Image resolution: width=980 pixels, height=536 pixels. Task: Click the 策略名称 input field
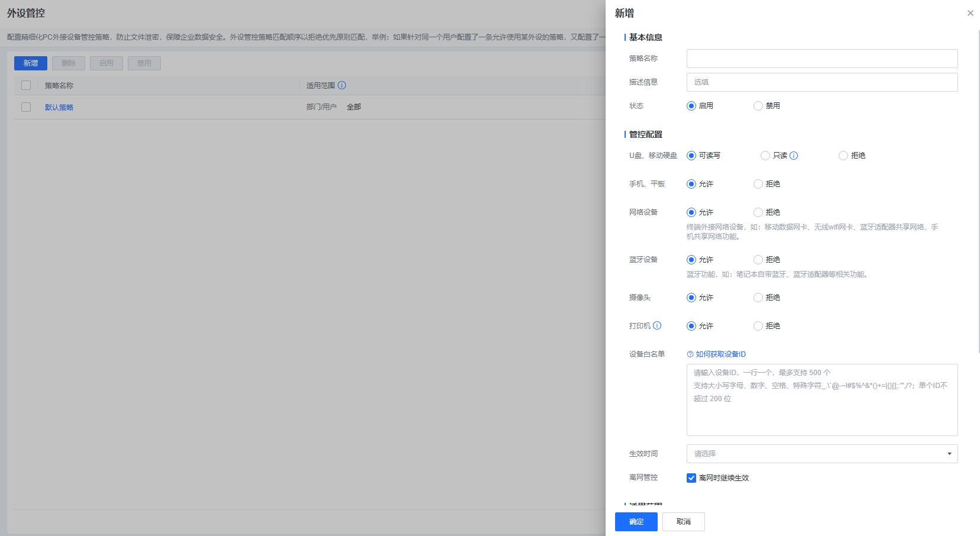[x=821, y=59]
